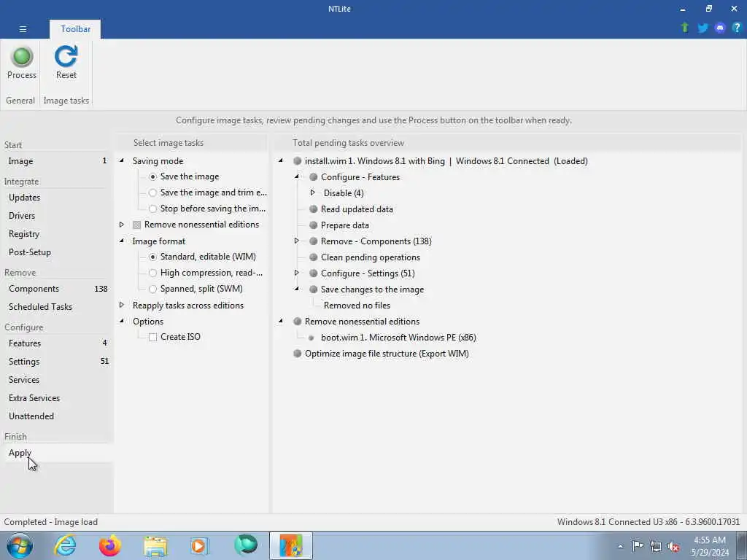Click the network tray icon
Image resolution: width=747 pixels, height=560 pixels.
(x=656, y=547)
